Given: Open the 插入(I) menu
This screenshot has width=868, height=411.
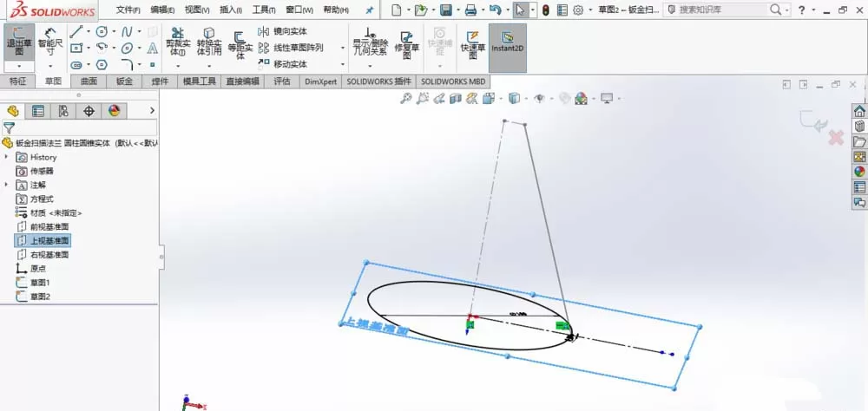Looking at the screenshot, I should [x=230, y=10].
